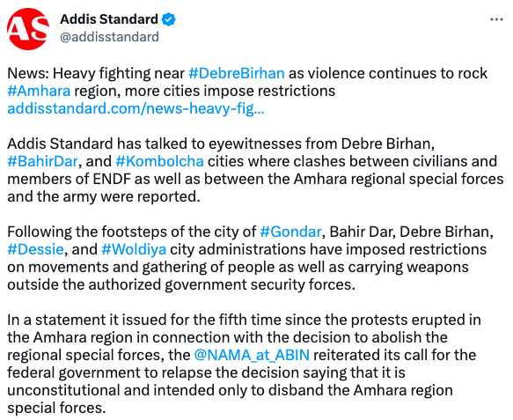Screen dimensions: 513x420
Task: Open the #Kombolcha hashtag
Action: (x=159, y=162)
